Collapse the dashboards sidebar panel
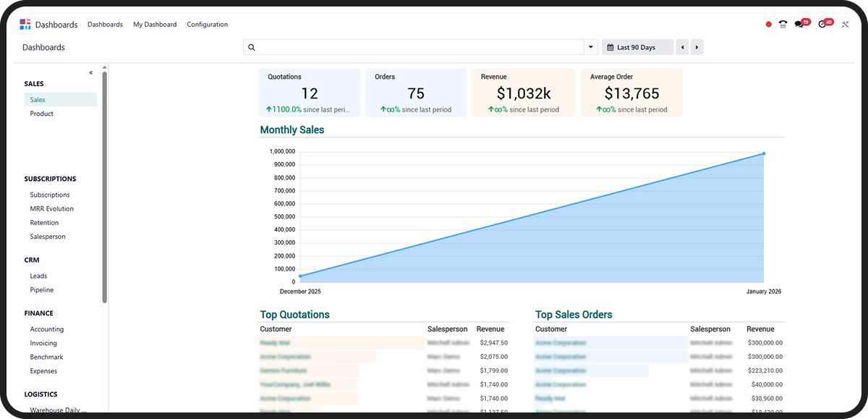The width and height of the screenshot is (868, 419). tap(91, 72)
